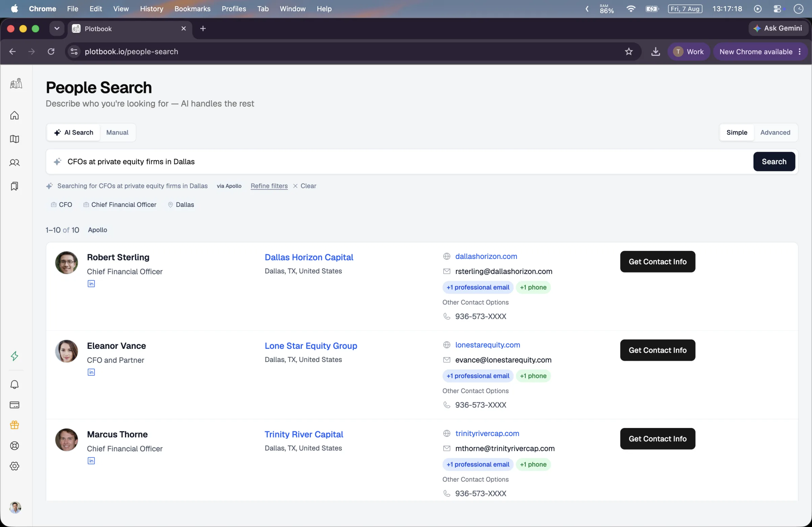
Task: Expand the tab search chevron
Action: pyautogui.click(x=57, y=29)
